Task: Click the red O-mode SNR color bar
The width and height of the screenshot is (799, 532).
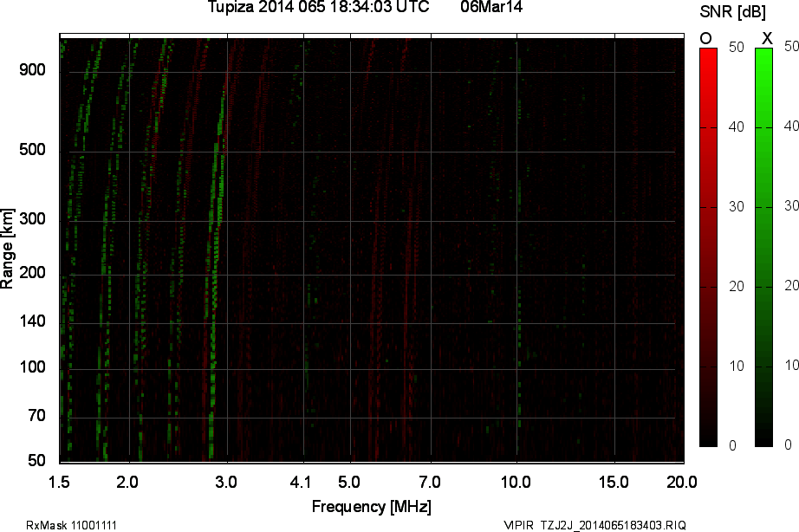Action: click(x=708, y=247)
